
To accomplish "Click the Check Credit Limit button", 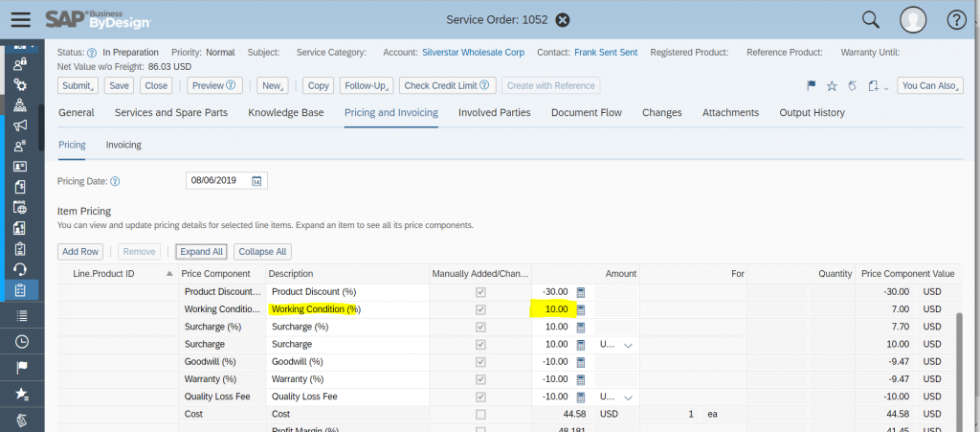I will click(448, 85).
